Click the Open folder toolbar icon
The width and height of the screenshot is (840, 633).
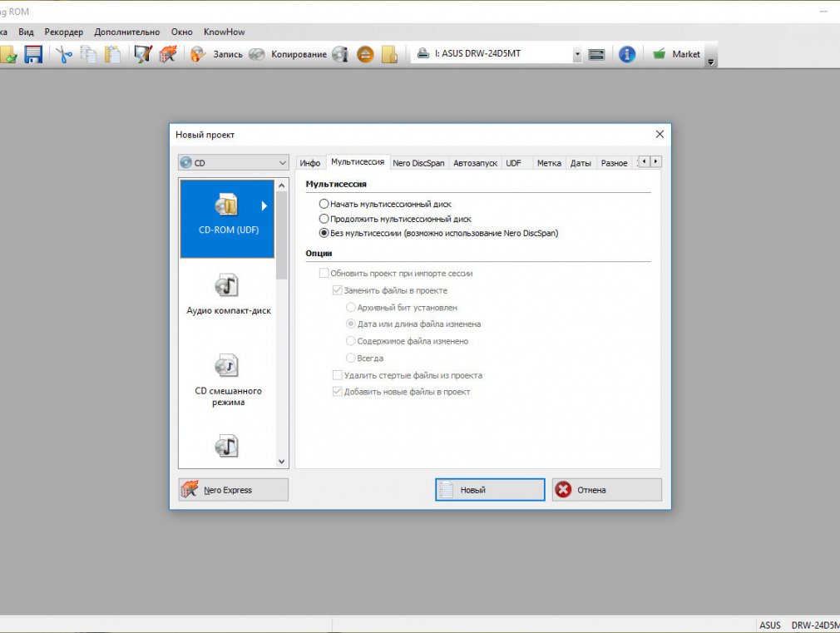(8, 54)
